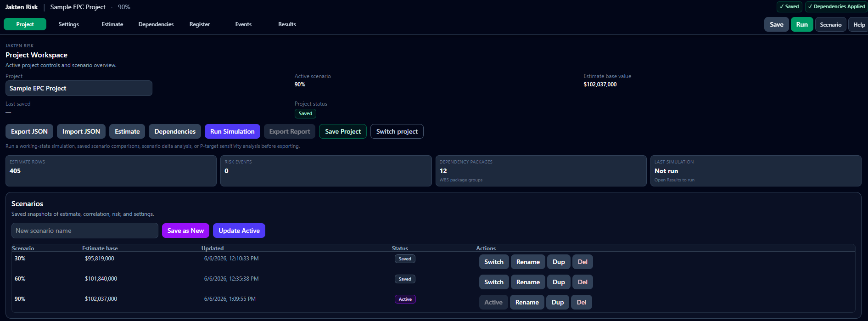Rename the 30% scenario

pos(528,262)
